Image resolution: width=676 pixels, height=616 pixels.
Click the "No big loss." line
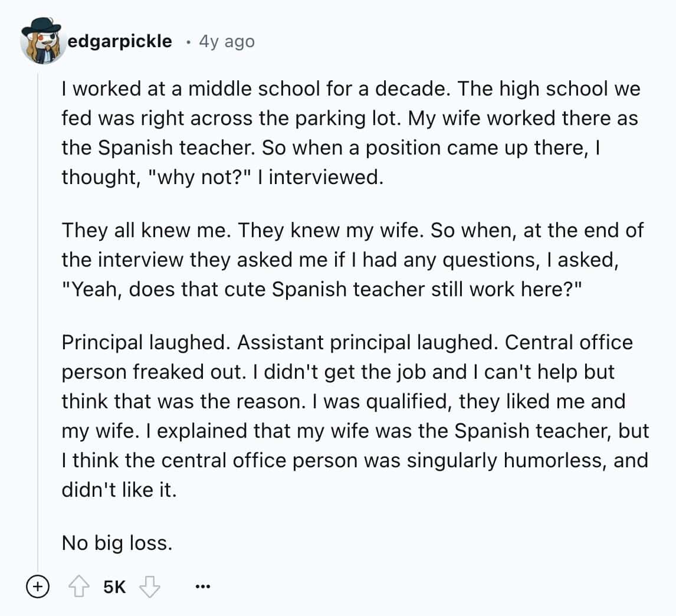point(117,542)
